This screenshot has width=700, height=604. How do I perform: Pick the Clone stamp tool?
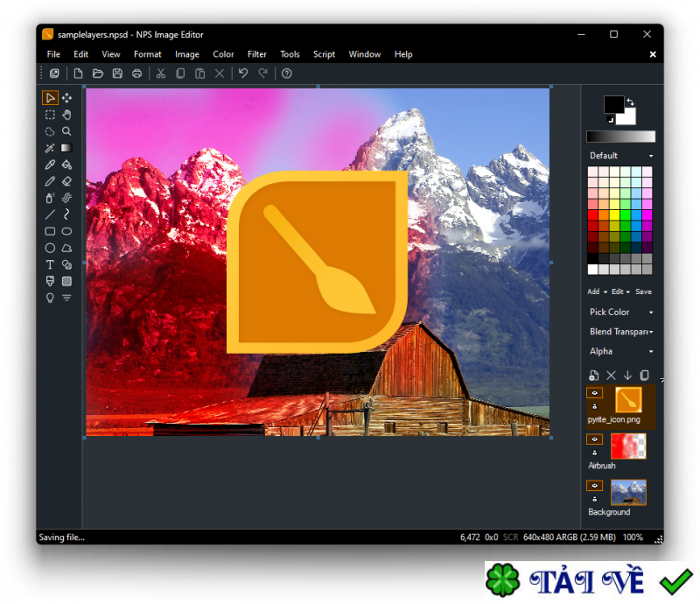67,265
